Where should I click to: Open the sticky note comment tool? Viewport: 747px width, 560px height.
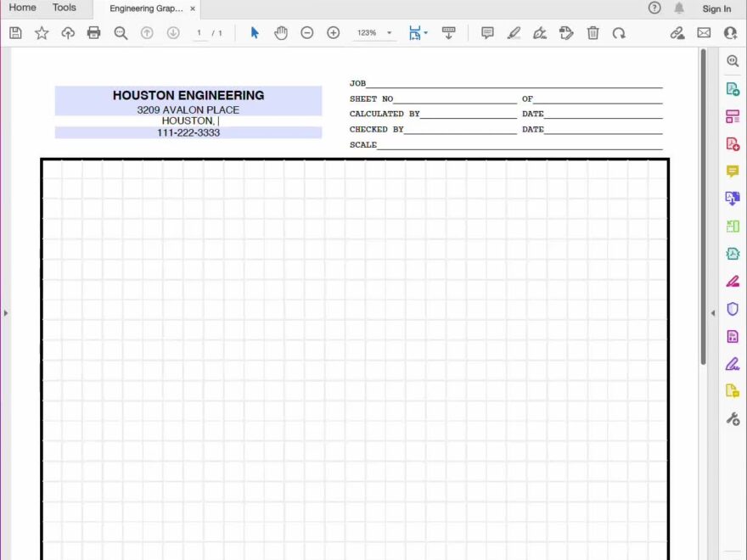[487, 33]
